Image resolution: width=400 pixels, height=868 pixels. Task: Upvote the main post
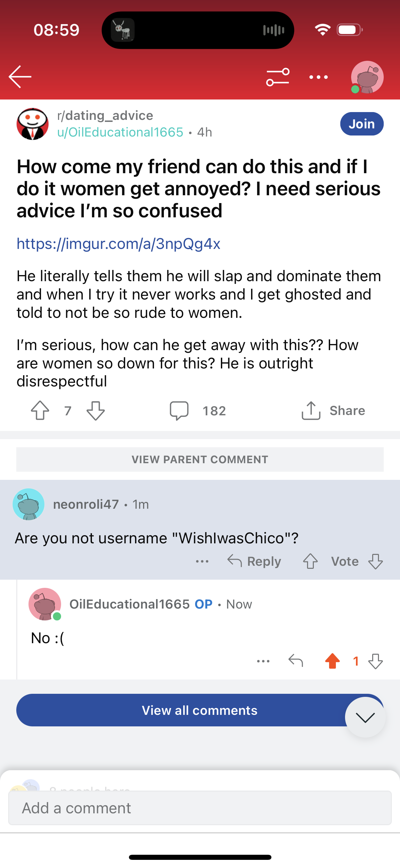click(40, 411)
